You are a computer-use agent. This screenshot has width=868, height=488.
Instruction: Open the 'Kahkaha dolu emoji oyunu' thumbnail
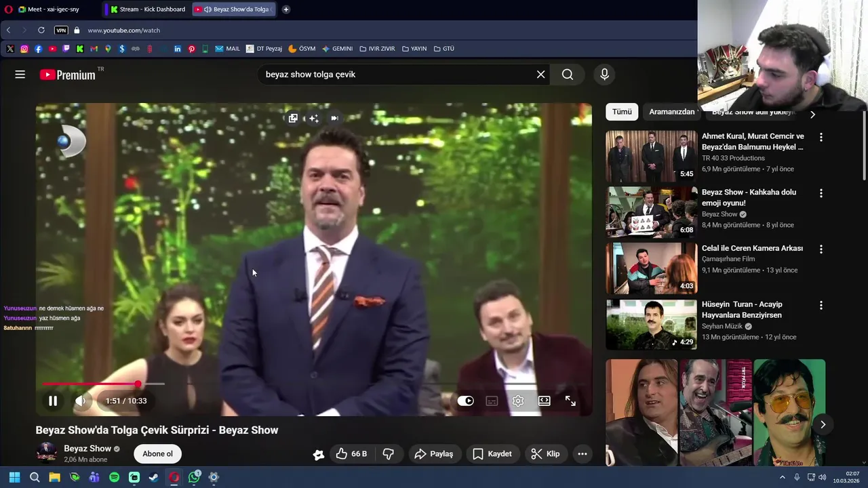click(x=651, y=212)
